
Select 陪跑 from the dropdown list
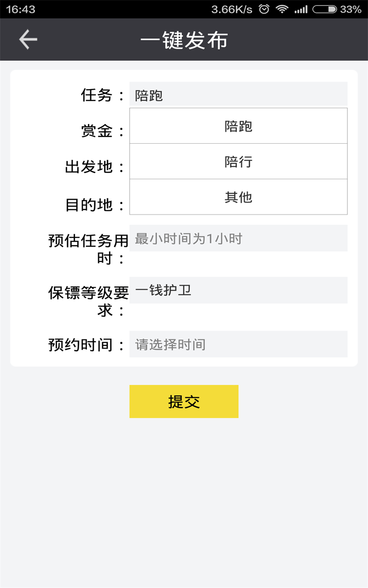click(238, 126)
